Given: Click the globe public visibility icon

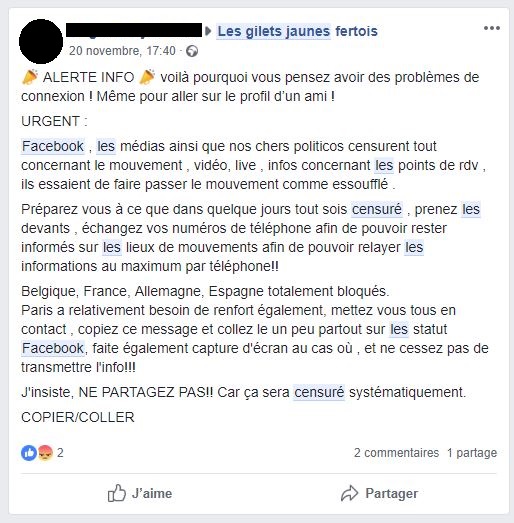Looking at the screenshot, I should pos(192,51).
